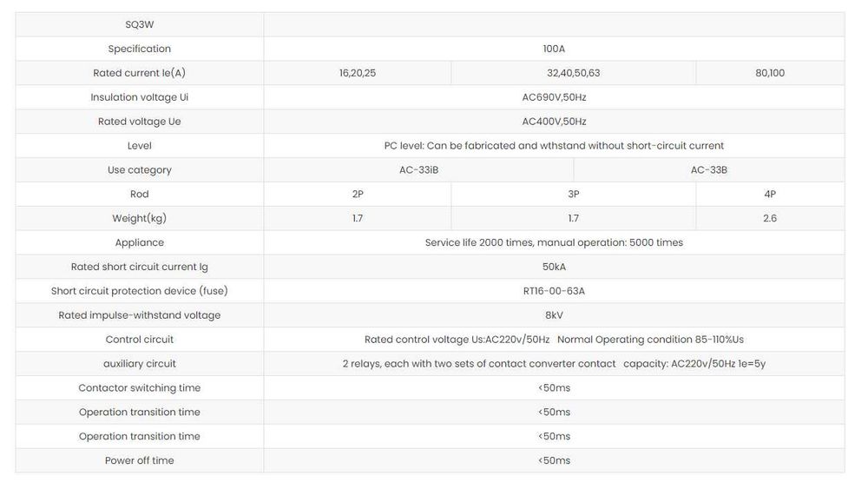Viewport: 868px width, 489px height.
Task: Select the 2.6 weight value
Action: pyautogui.click(x=770, y=219)
